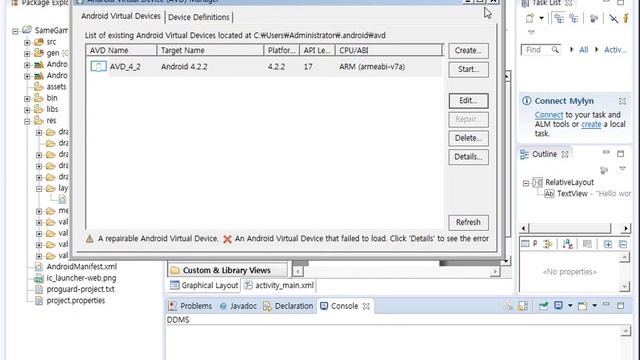640x360 pixels.
Task: Open the Custom & Library Views palette section
Action: click(x=227, y=270)
